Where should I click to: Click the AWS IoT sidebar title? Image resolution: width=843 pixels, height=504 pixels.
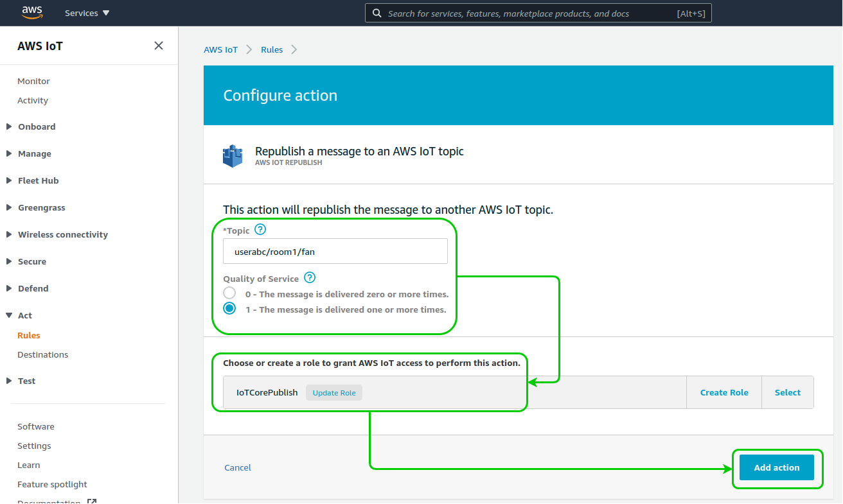[40, 46]
